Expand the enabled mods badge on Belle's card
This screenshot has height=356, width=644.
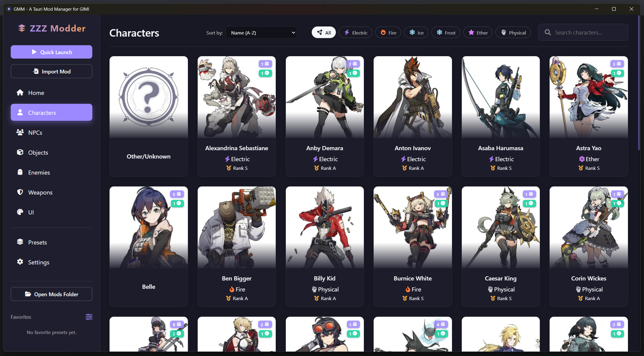coord(177,203)
